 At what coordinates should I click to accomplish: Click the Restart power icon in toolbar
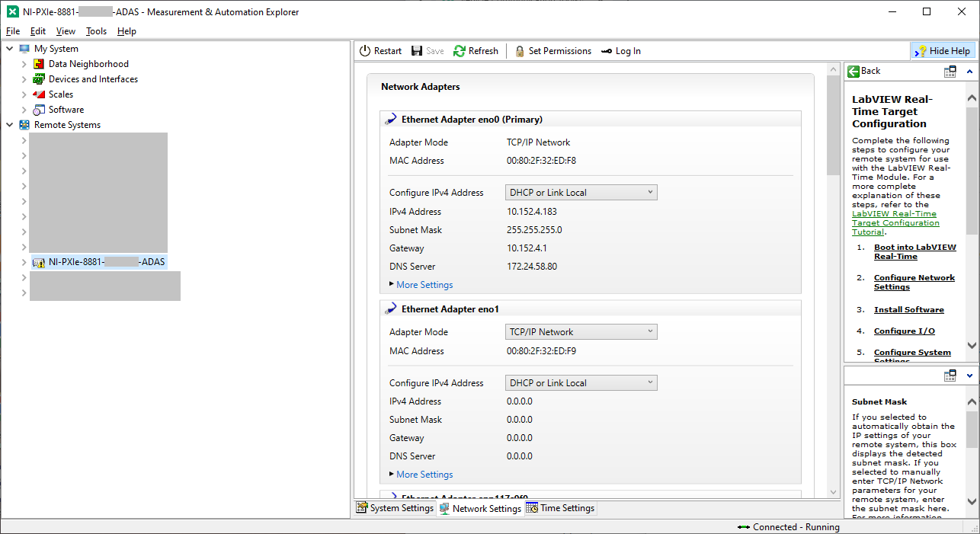[x=365, y=51]
